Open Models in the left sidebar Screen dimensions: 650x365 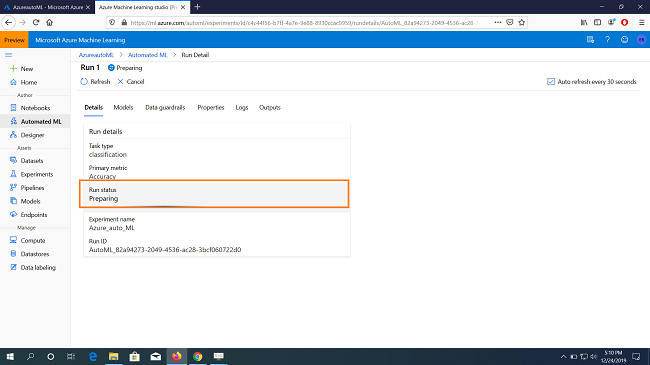(x=30, y=201)
